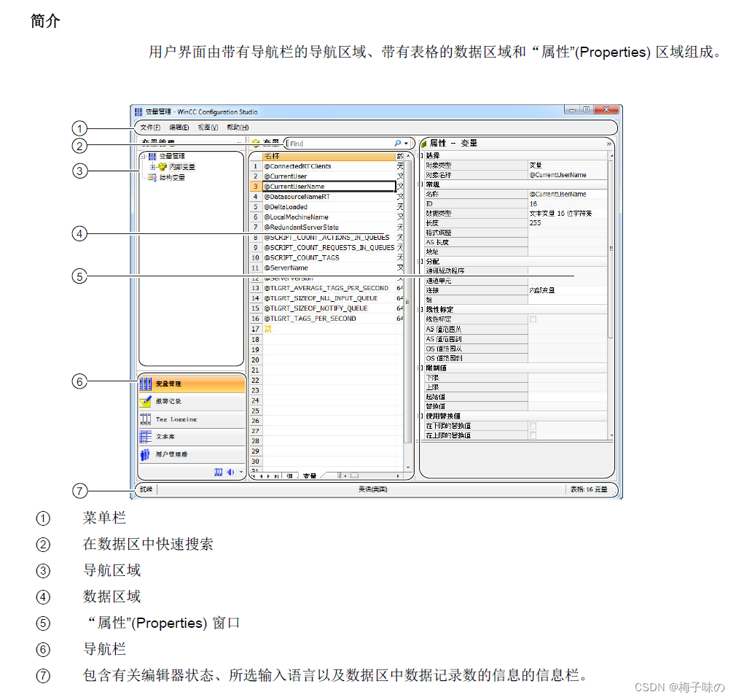Select the @ServerName cell
The height and width of the screenshot is (700, 736).
328,268
